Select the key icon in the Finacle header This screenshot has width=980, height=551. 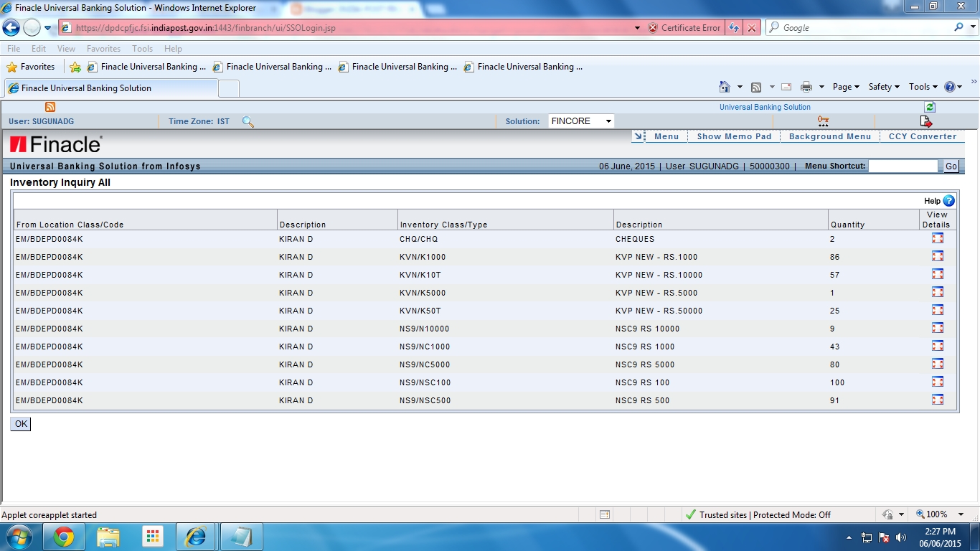click(822, 121)
